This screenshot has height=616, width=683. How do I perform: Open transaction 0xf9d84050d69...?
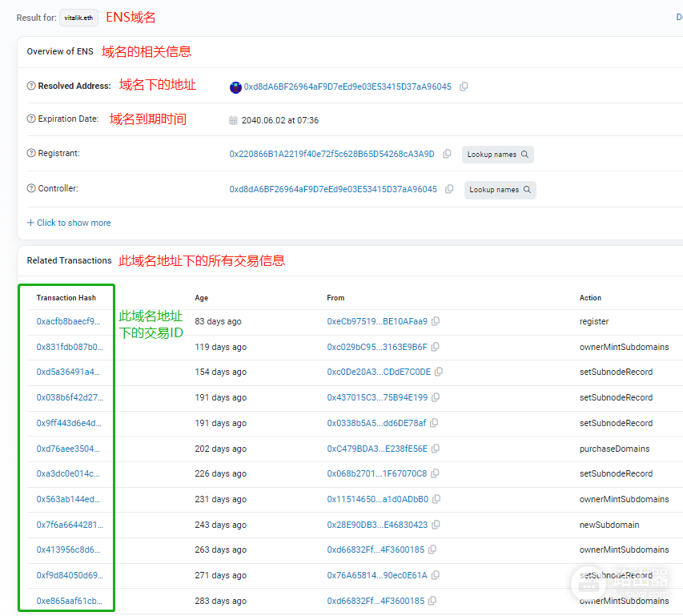tap(70, 575)
